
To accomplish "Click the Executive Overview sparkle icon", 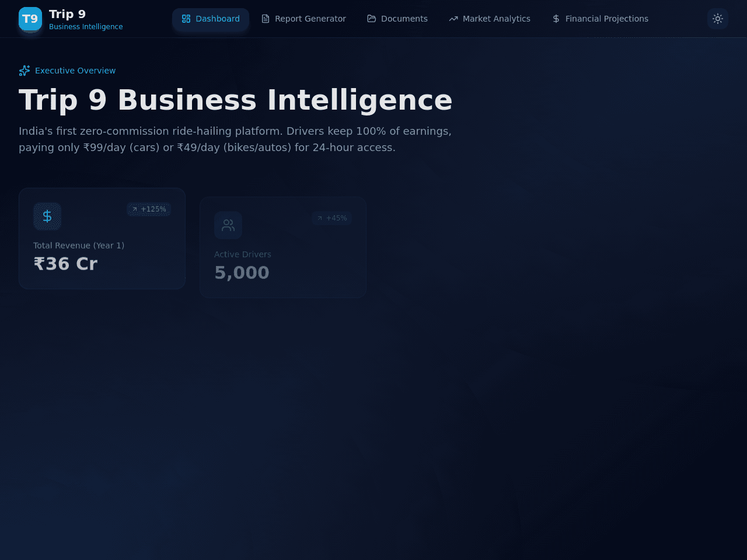I will coord(25,71).
